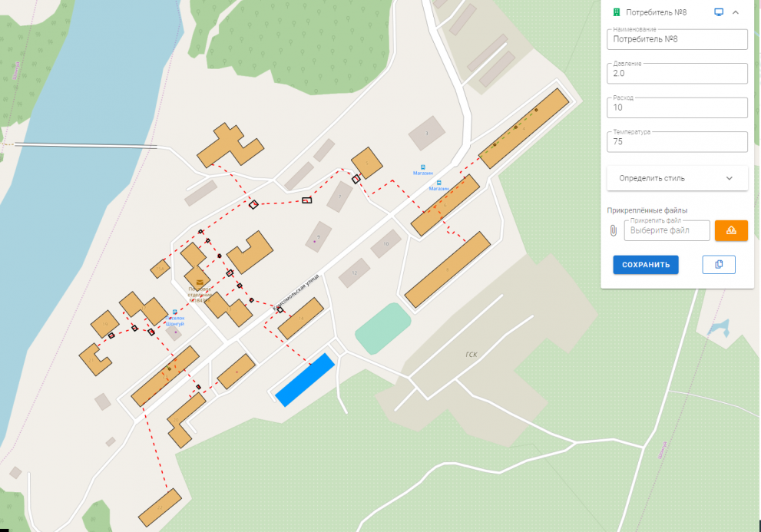Screen dimensions: 761x532
Task: Click the Поселок Шонгуй bus stop icon
Action: (x=175, y=312)
